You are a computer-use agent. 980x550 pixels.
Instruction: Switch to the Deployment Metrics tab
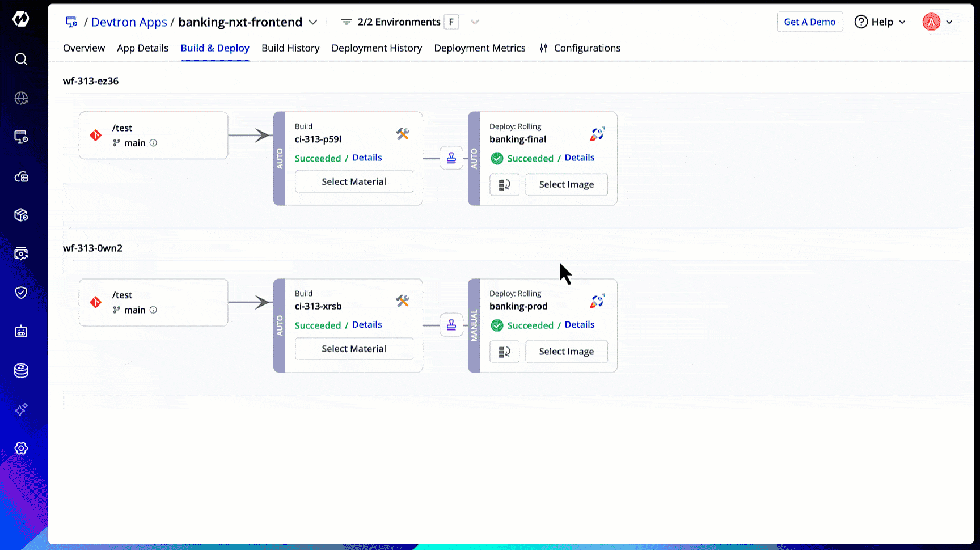pyautogui.click(x=480, y=48)
